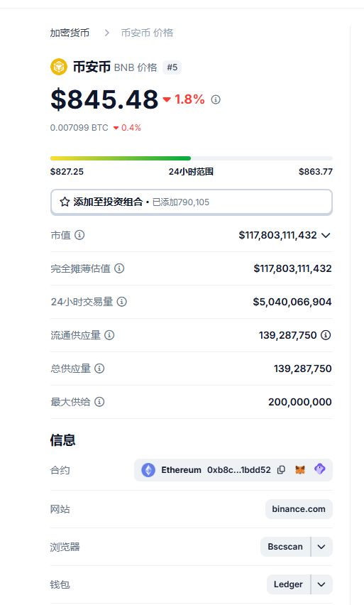Open the Bscscan explorer dropdown arrow

pos(321,547)
